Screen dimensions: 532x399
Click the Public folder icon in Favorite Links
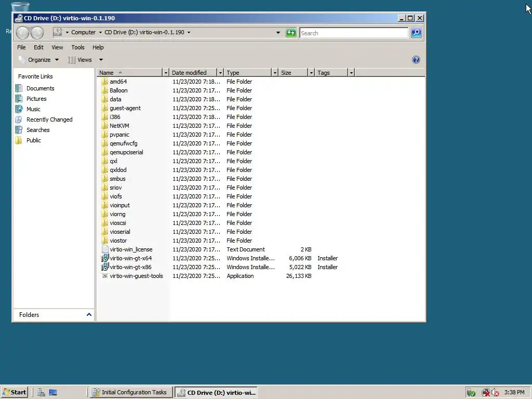point(19,140)
